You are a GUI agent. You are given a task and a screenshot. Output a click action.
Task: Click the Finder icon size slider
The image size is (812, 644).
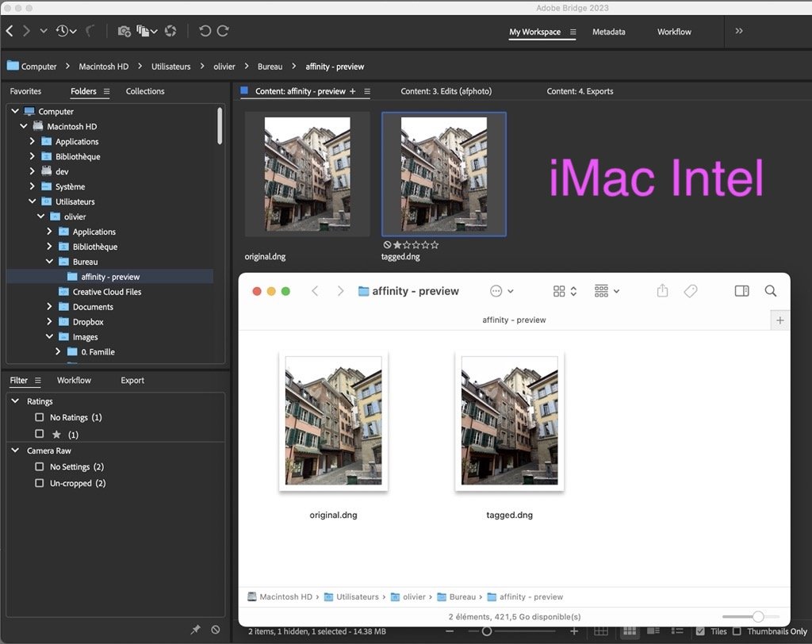757,616
